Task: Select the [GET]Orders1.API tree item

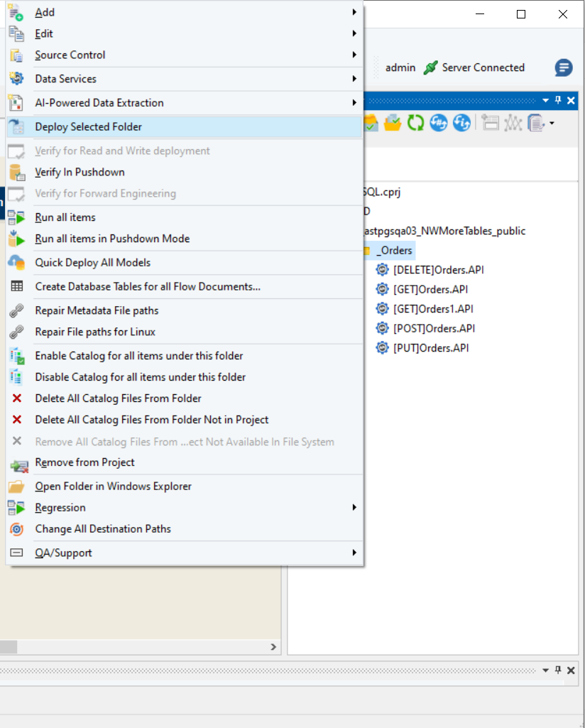Action: (432, 309)
